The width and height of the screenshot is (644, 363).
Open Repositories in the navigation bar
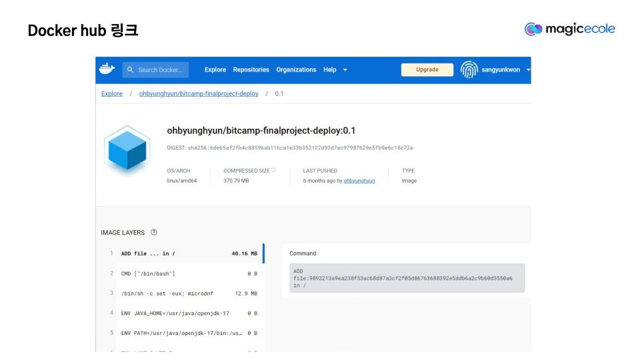pos(251,70)
